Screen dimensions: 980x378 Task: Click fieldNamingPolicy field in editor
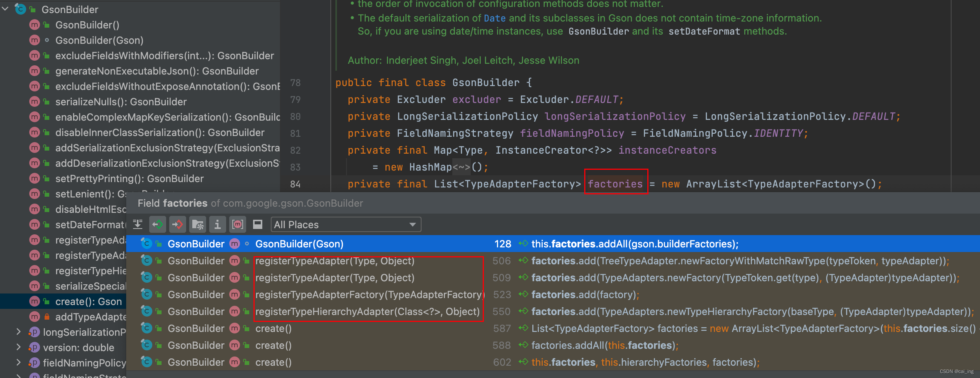click(572, 133)
